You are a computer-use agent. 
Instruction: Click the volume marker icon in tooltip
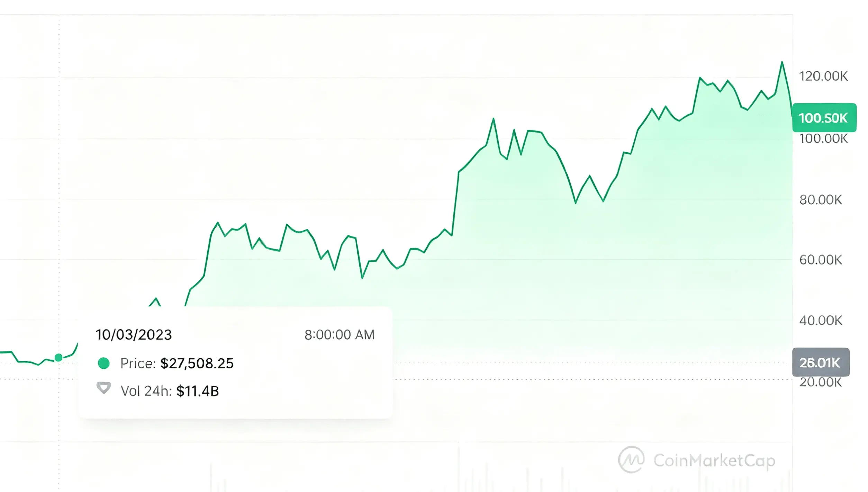point(103,388)
